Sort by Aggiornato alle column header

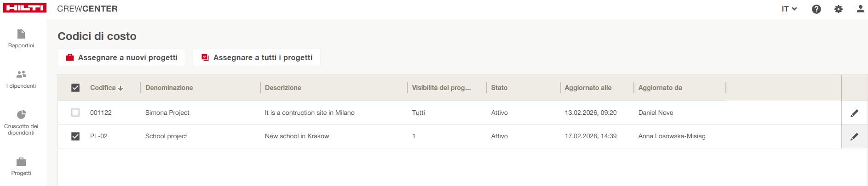click(588, 88)
